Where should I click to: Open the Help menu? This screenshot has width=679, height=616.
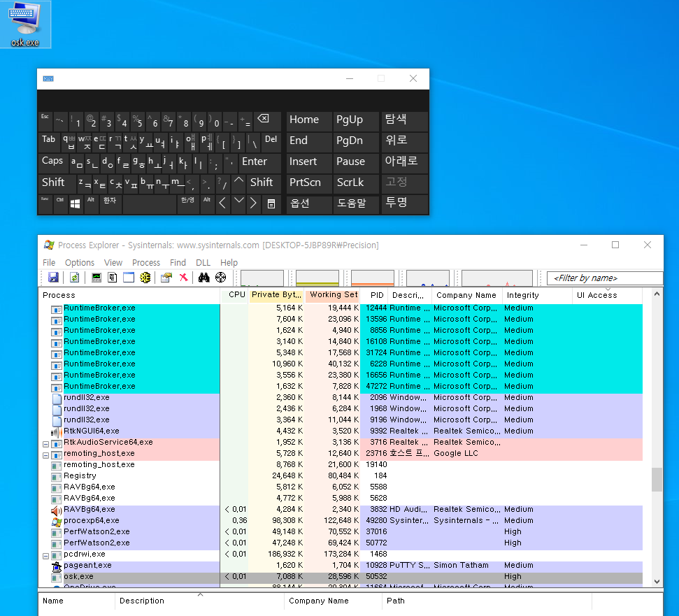(x=229, y=263)
